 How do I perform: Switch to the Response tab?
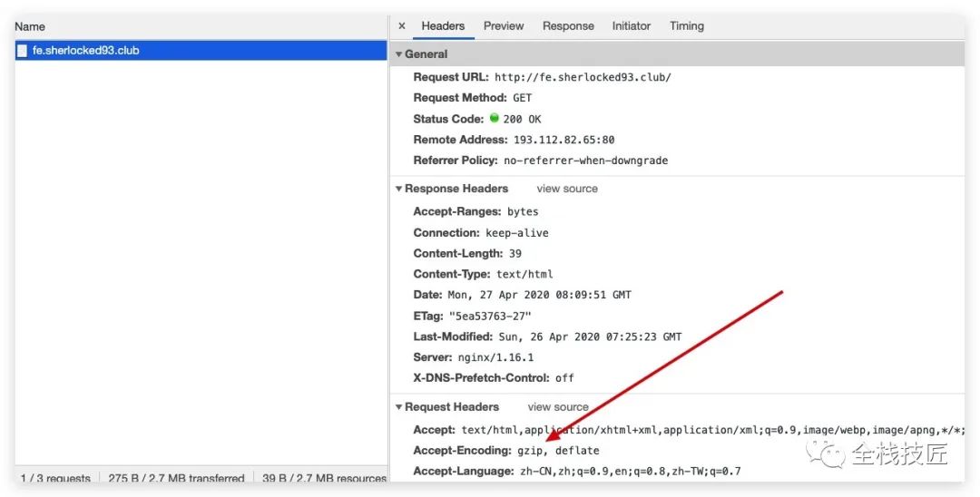point(568,26)
